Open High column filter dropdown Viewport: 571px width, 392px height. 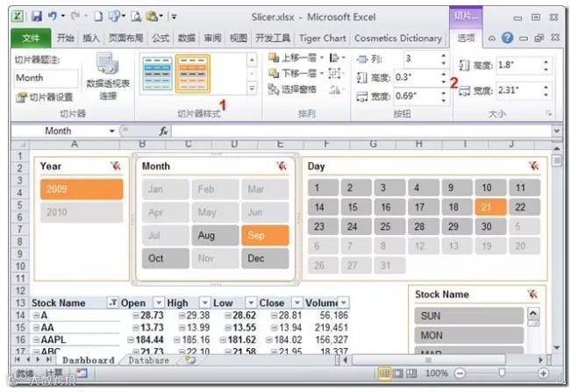pyautogui.click(x=204, y=303)
